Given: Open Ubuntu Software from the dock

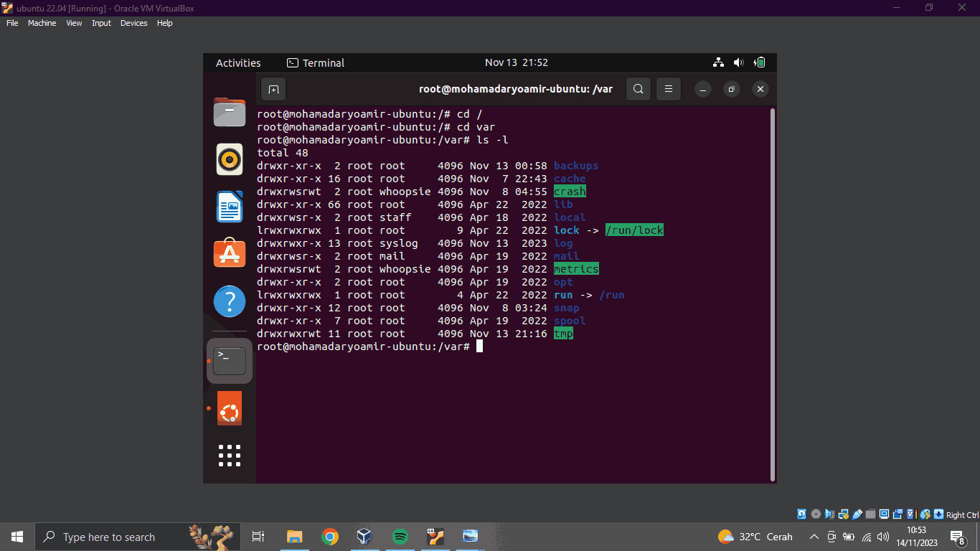Looking at the screenshot, I should tap(230, 253).
